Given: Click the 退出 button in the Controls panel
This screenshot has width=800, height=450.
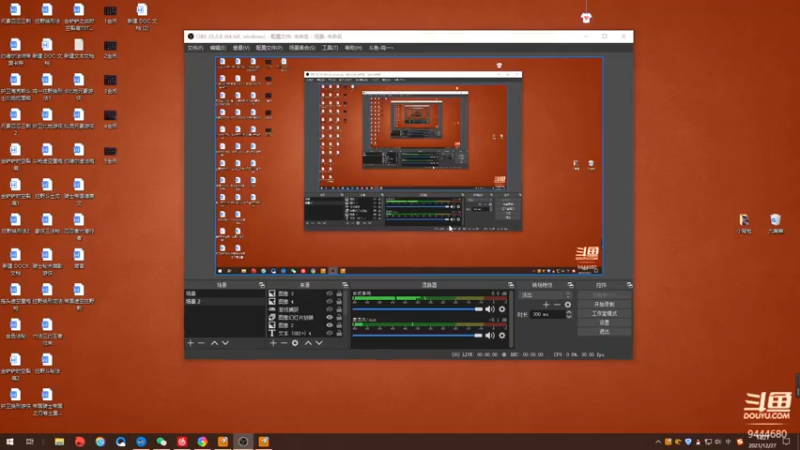Looking at the screenshot, I should coord(605,332).
